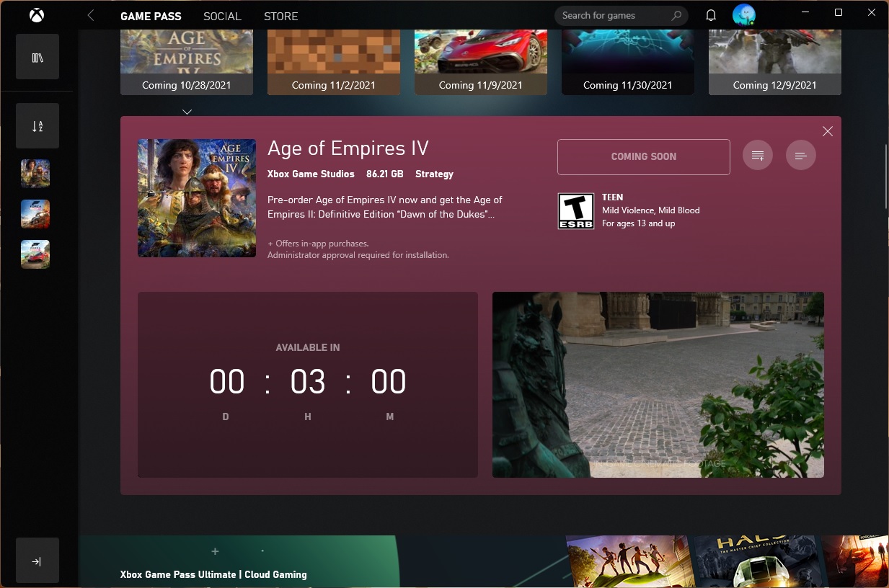Open the profile avatar menu
The image size is (889, 588).
click(x=744, y=15)
